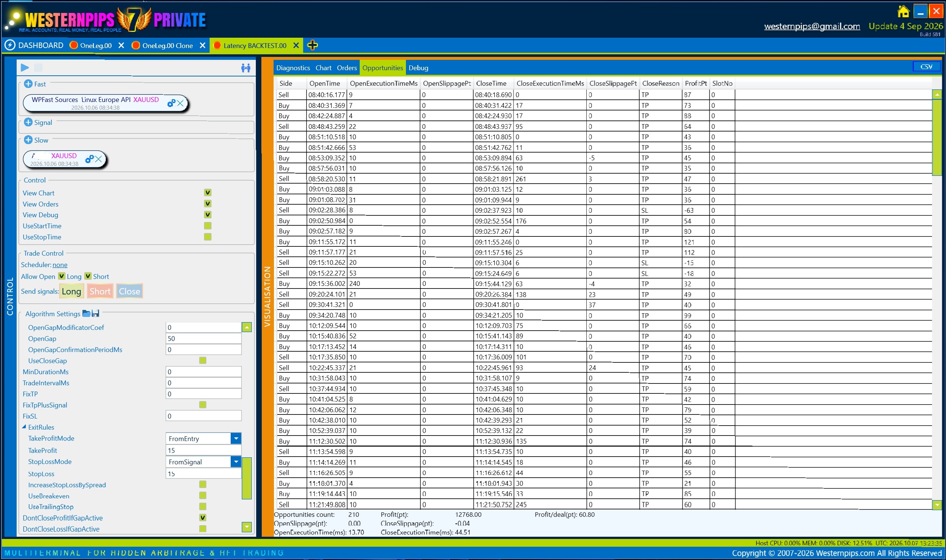This screenshot has height=560, width=946.
Task: Add new tab with yellow plus icon
Action: (312, 45)
